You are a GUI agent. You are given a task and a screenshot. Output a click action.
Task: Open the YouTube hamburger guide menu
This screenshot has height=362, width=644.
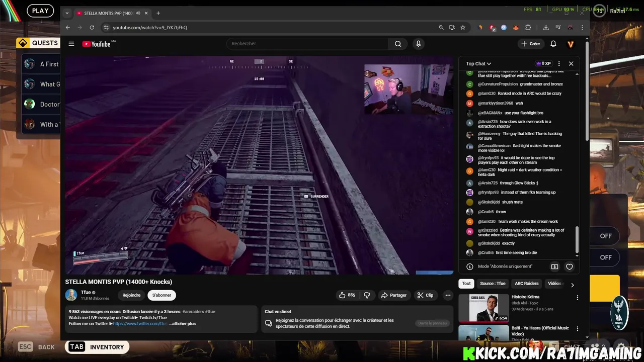pos(71,44)
